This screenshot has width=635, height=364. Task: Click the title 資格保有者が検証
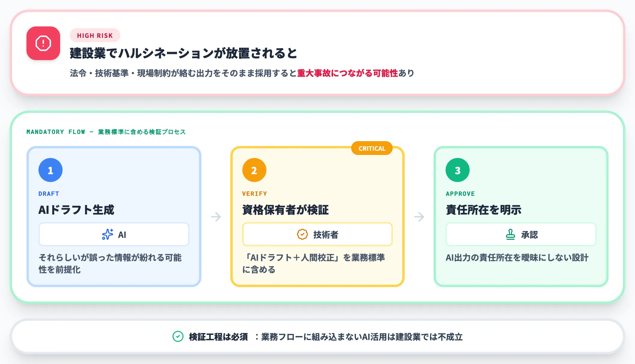pos(286,210)
